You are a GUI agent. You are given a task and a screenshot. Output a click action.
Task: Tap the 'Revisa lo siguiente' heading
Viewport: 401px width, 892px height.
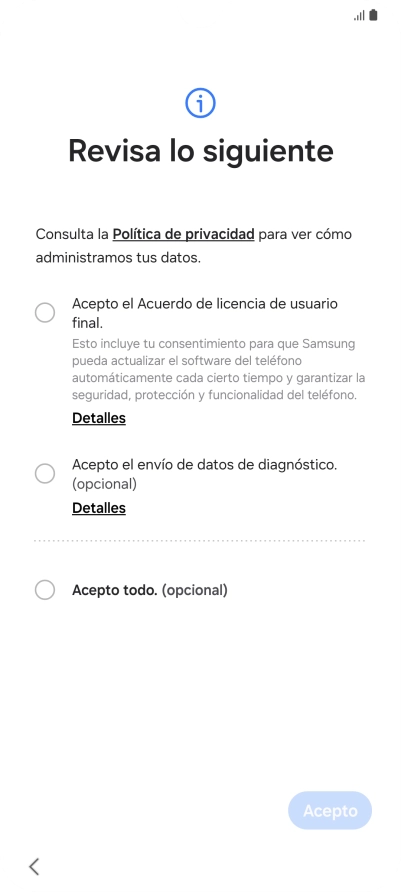(x=201, y=151)
